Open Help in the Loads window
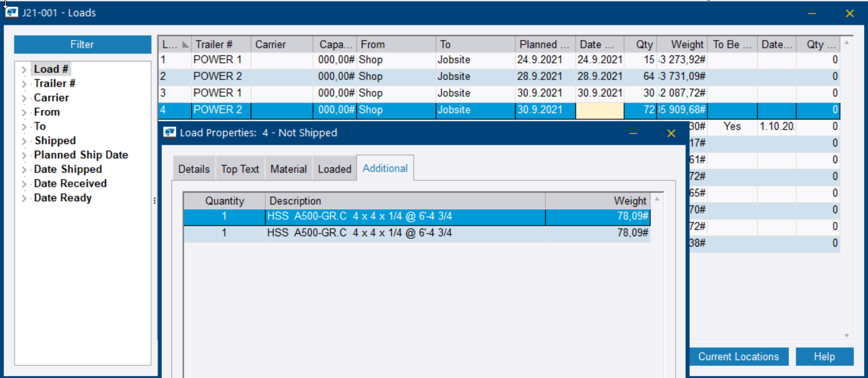Screen dimensions: 868x378 click(x=824, y=356)
